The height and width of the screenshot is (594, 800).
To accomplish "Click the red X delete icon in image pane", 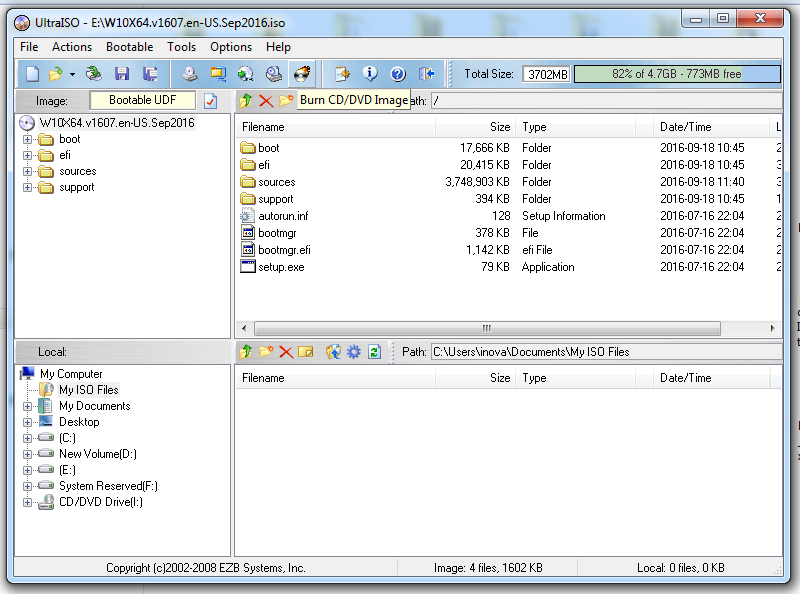I will click(x=266, y=101).
